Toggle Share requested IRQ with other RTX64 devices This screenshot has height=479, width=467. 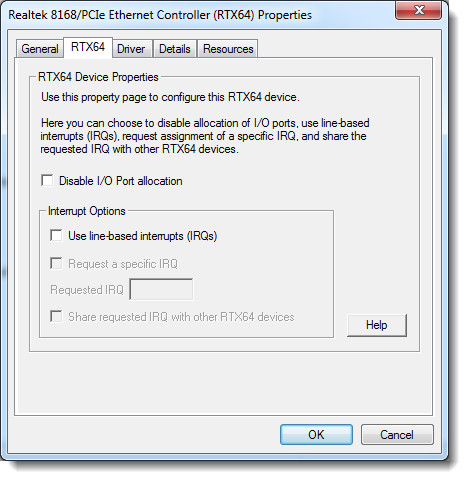click(56, 316)
